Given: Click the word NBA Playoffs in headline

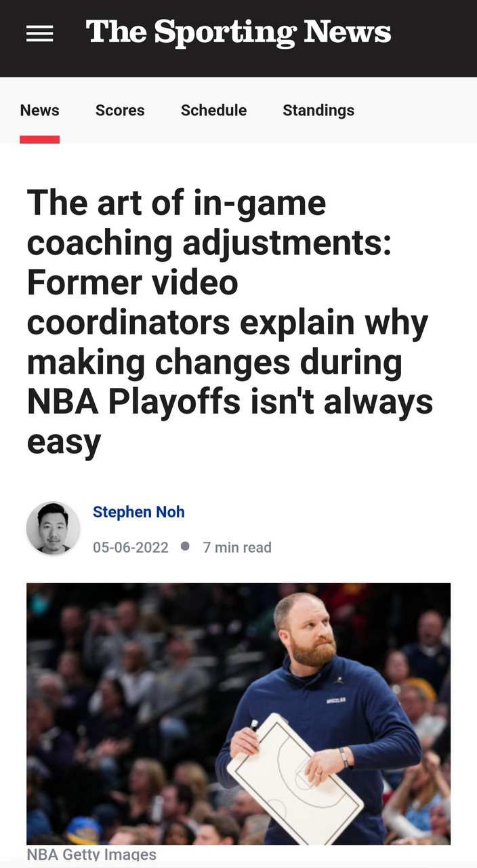Looking at the screenshot, I should 134,401.
